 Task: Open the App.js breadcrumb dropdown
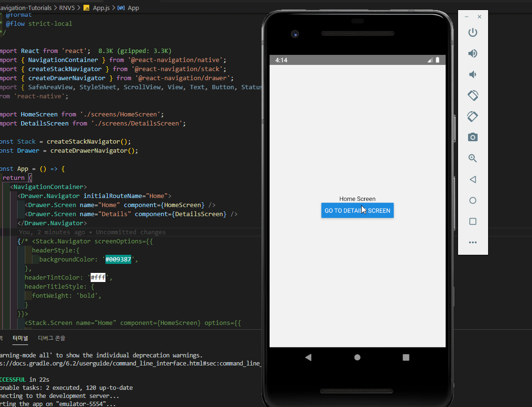(x=101, y=8)
